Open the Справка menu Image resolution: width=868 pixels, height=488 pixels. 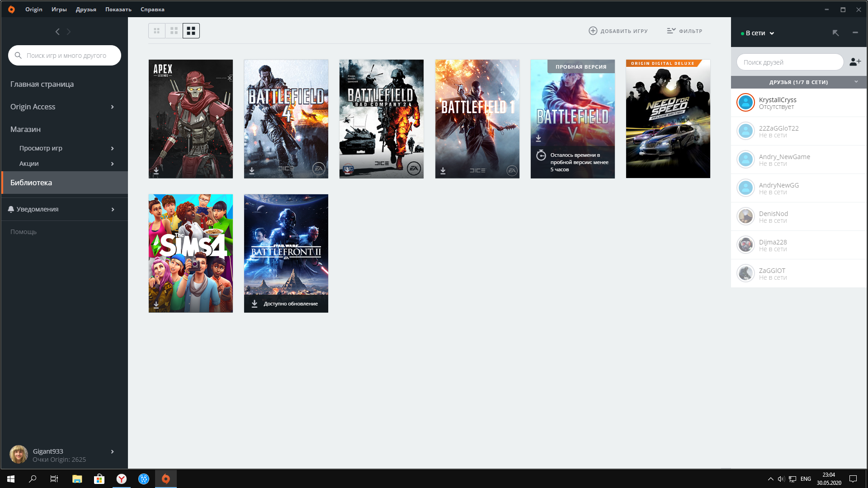[152, 9]
